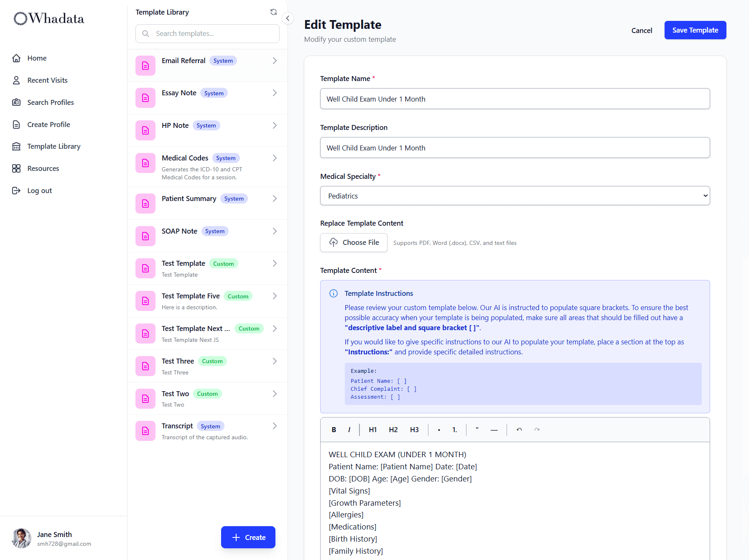Insert a horizontal divider in the editor

494,430
